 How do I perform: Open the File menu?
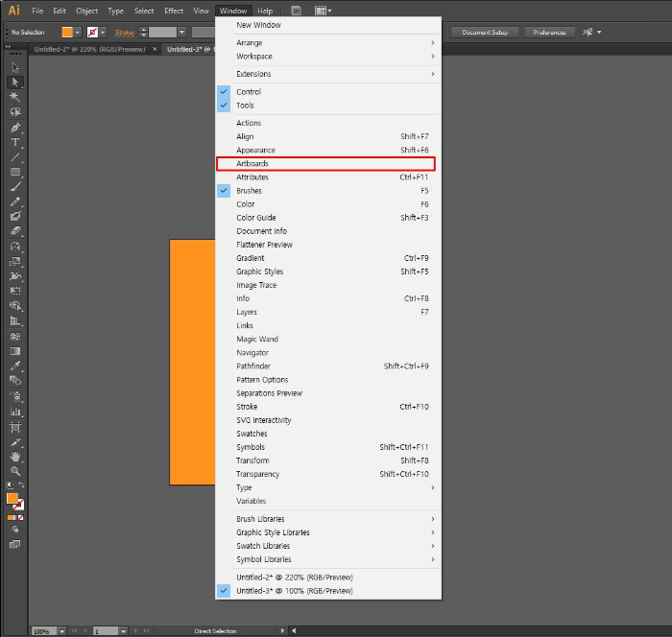37,11
